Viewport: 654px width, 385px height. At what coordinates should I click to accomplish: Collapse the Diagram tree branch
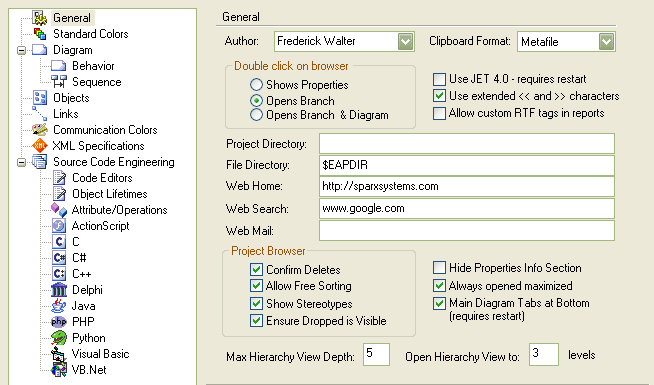pos(21,50)
